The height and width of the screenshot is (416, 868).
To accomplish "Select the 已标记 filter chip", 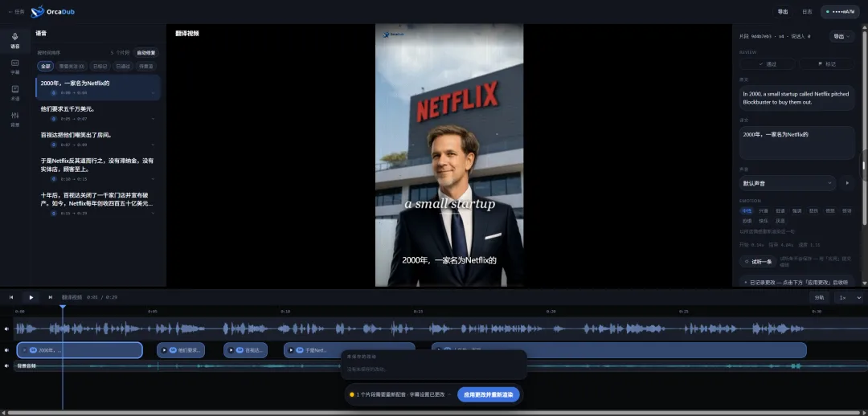I will (100, 67).
